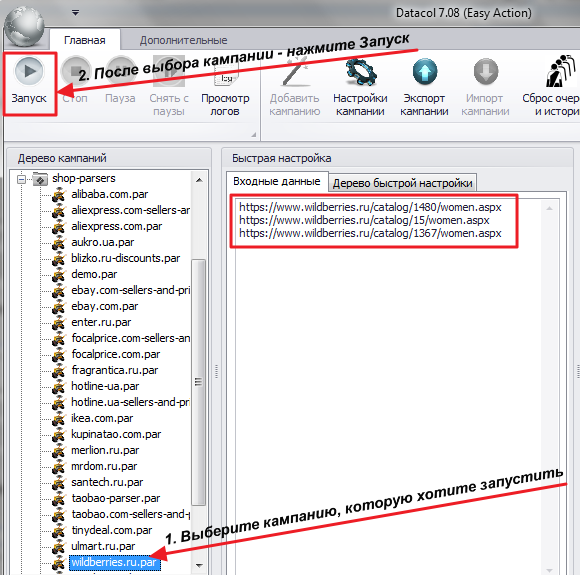The width and height of the screenshot is (580, 575).
Task: Select ikea.com.par campaign in tree
Action: 102,418
